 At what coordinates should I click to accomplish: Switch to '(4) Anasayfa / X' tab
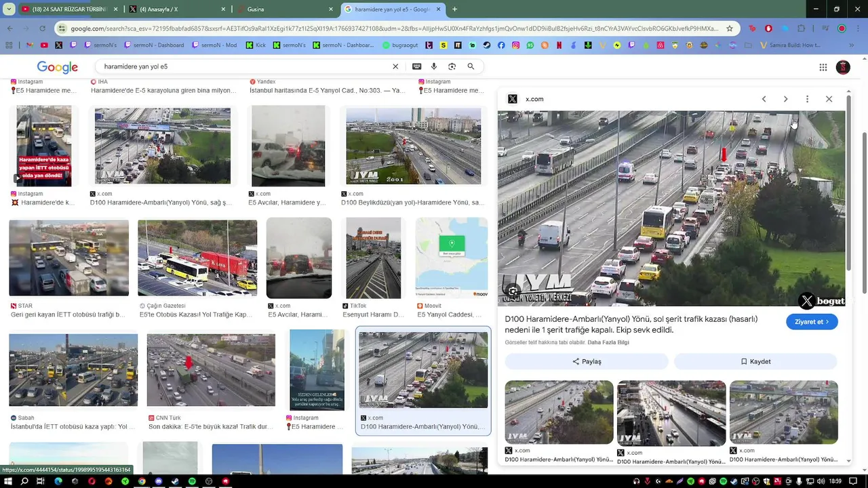[178, 9]
